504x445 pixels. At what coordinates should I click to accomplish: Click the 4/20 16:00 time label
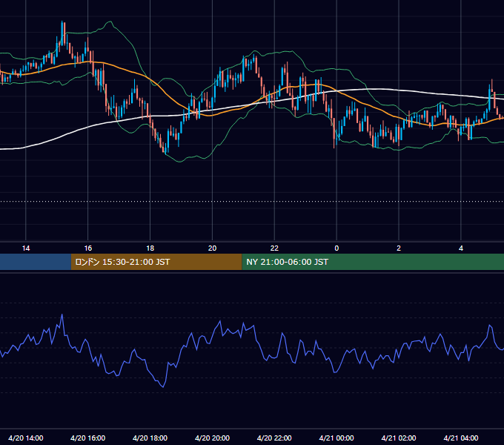coord(87,438)
